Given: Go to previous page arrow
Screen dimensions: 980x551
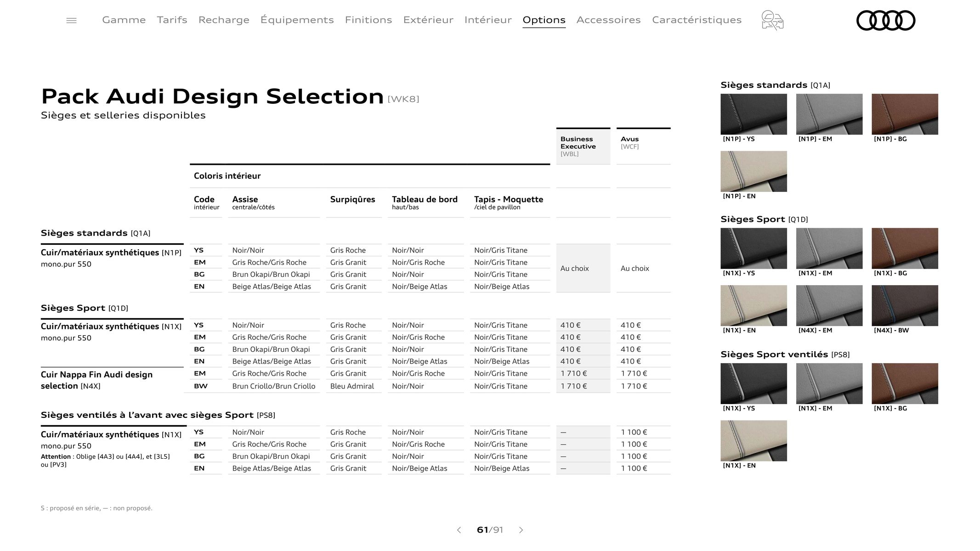Looking at the screenshot, I should click(459, 530).
